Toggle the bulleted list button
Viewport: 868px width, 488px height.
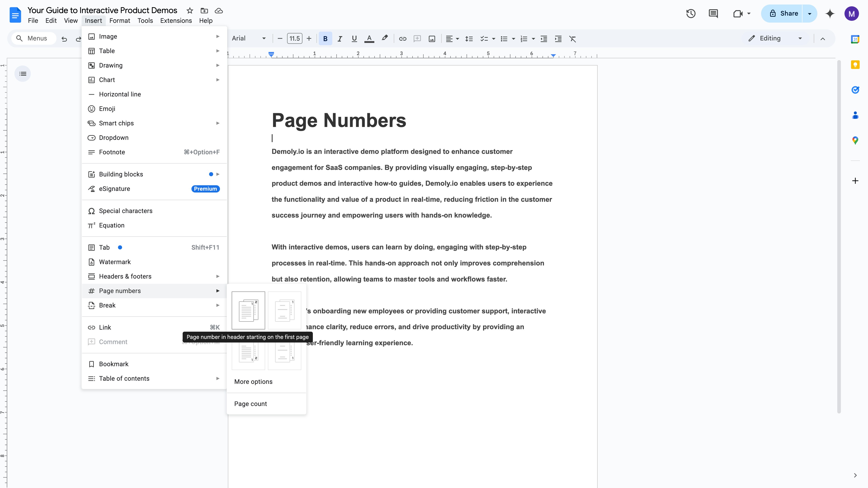click(x=504, y=39)
